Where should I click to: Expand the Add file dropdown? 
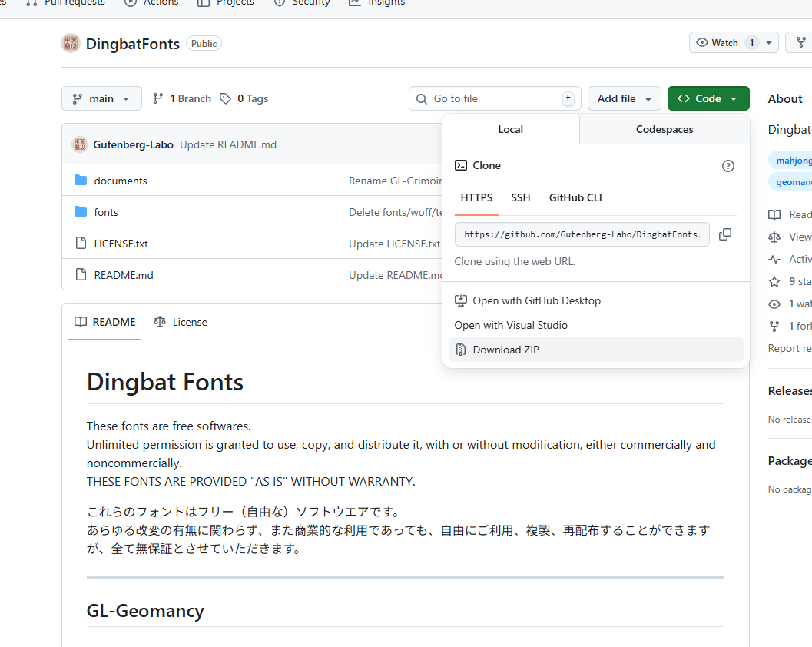click(624, 98)
